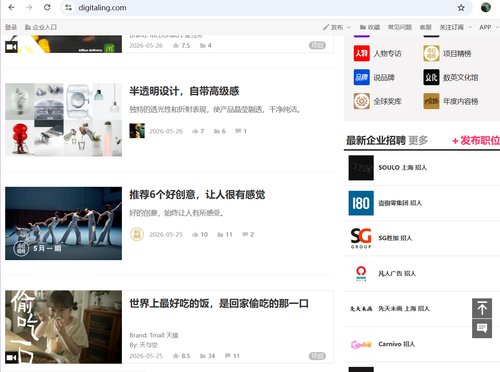Click the By: 天与空 author line
500x372 pixels.
[143, 345]
